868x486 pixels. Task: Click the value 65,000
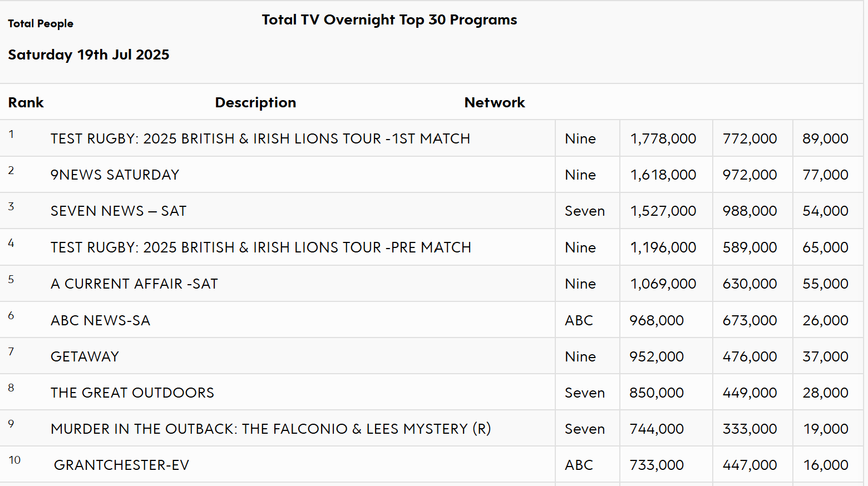click(x=825, y=247)
